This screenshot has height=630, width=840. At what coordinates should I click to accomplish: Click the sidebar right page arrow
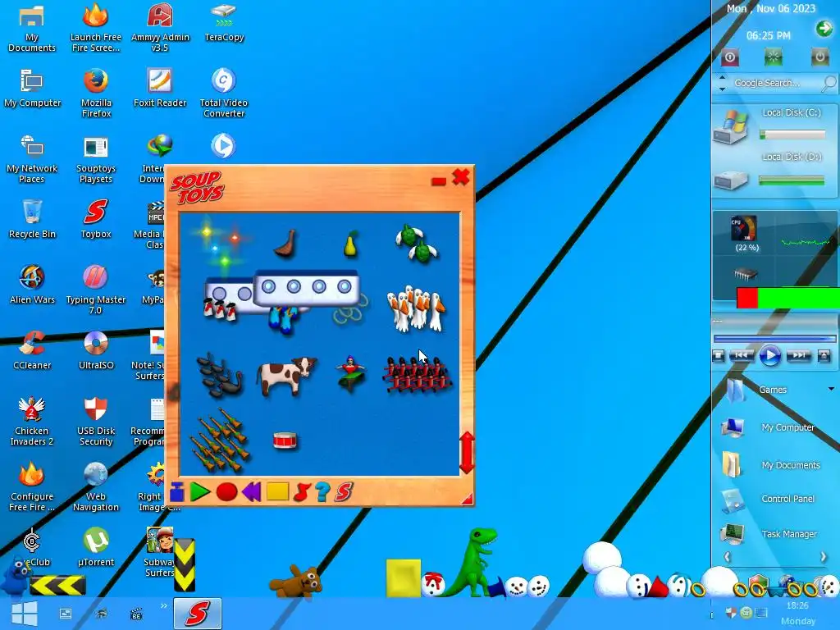(824, 557)
